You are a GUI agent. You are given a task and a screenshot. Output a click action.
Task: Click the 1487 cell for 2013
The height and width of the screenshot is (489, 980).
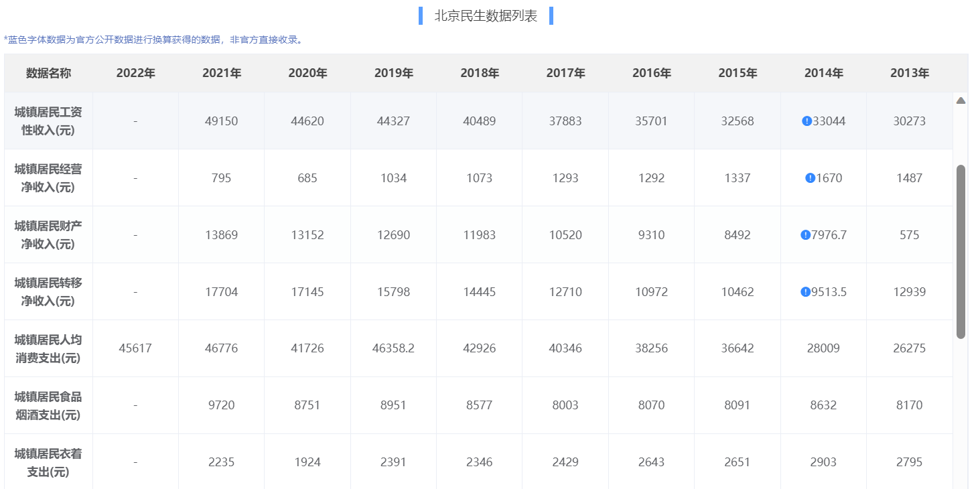910,178
